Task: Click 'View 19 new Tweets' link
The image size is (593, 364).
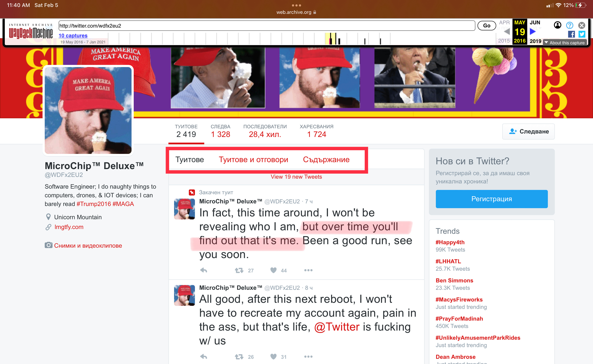Action: pyautogui.click(x=296, y=177)
